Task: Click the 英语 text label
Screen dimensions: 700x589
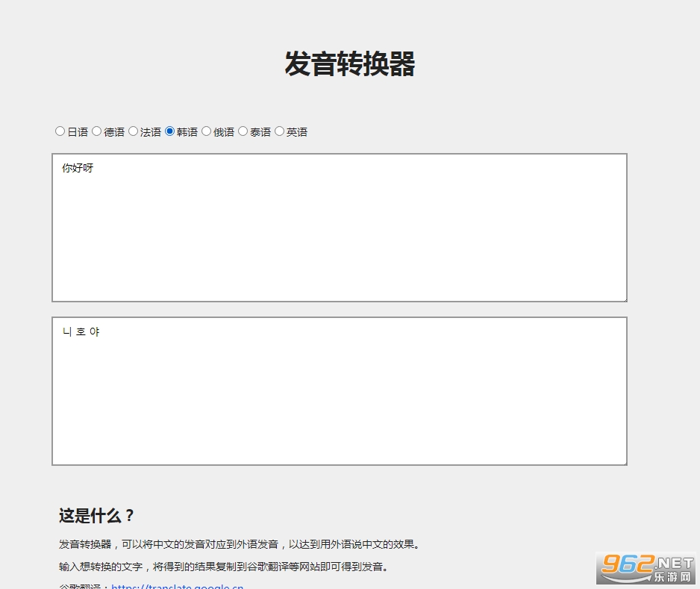Action: 297,132
